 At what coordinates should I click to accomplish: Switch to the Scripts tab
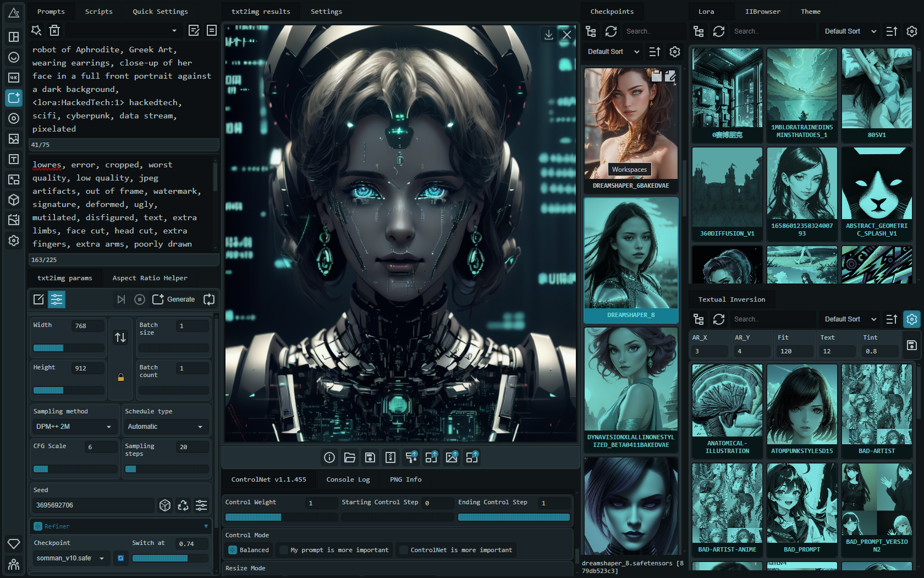[x=99, y=12]
